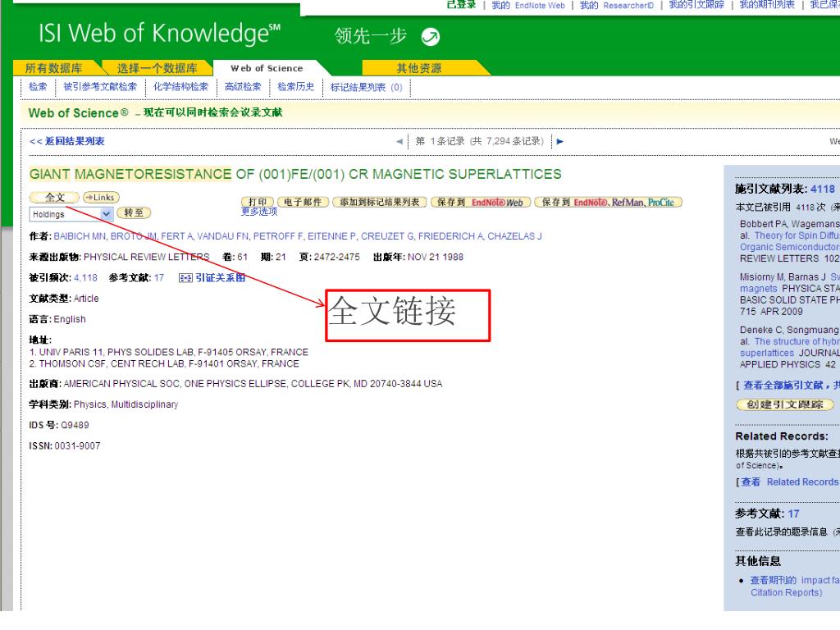Open 更多选项 more options link
840x630 pixels.
click(x=259, y=212)
